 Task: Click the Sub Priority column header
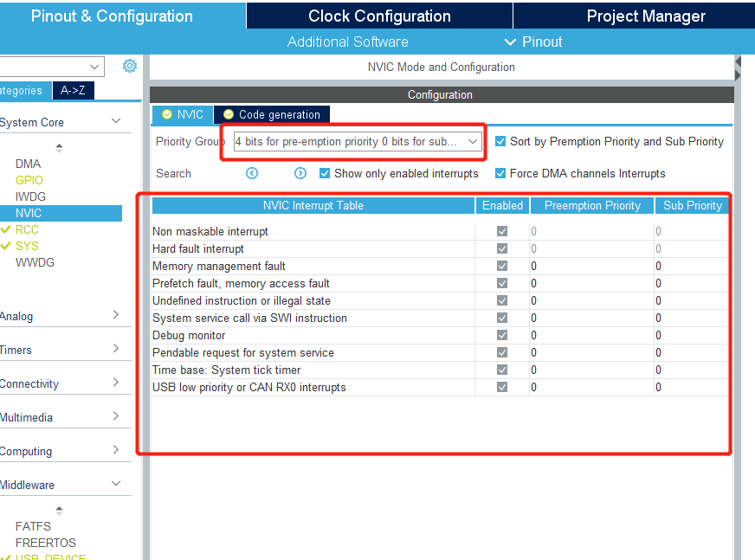(x=693, y=206)
